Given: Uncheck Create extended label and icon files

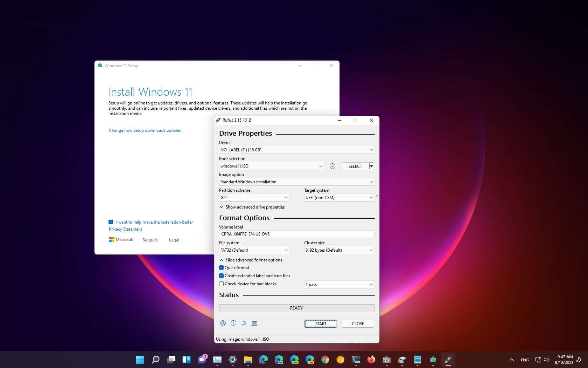Looking at the screenshot, I should pos(221,275).
